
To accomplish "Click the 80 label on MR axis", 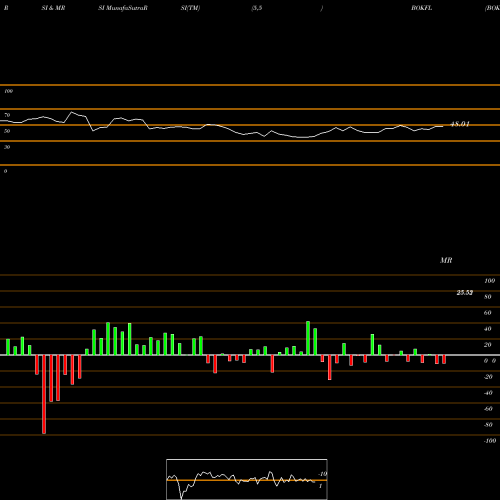I will tap(488, 297).
